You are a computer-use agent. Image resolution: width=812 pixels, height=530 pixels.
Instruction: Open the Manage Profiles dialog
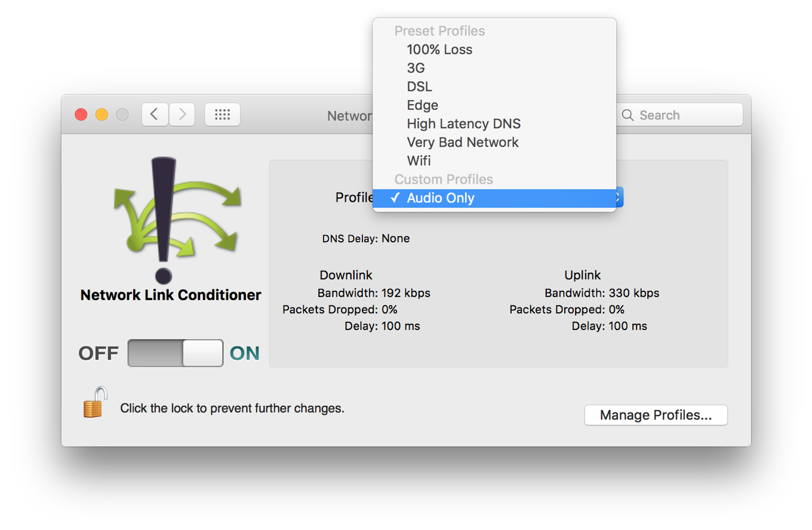(656, 415)
